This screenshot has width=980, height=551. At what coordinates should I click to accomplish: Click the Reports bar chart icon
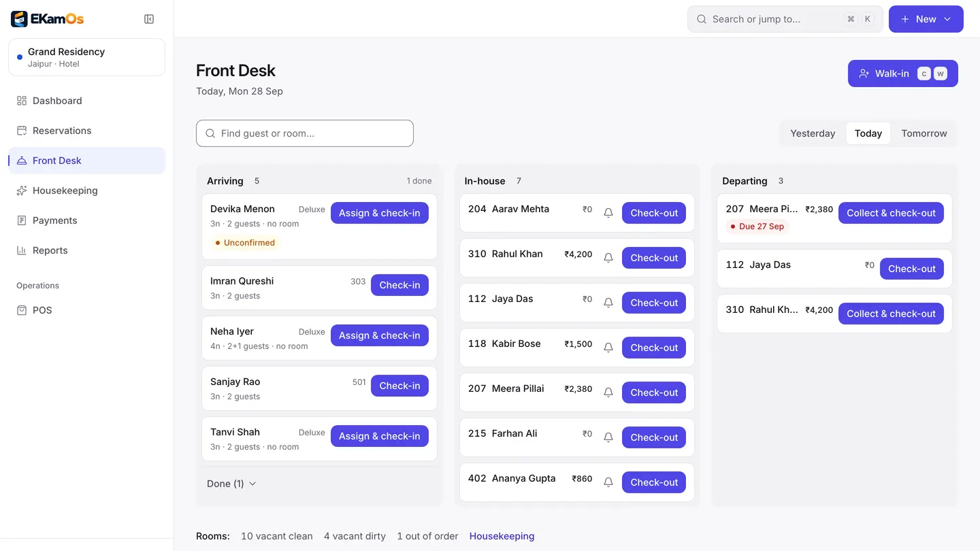[22, 250]
